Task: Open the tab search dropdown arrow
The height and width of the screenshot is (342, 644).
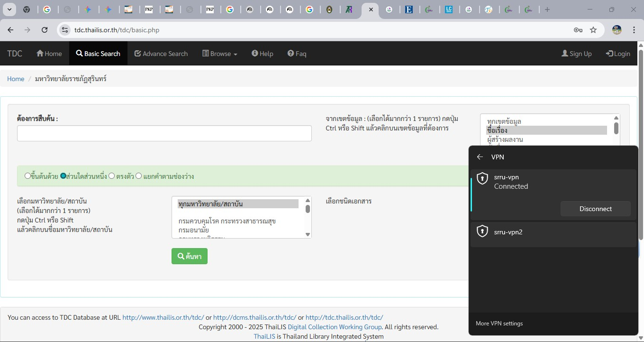Action: (x=9, y=9)
